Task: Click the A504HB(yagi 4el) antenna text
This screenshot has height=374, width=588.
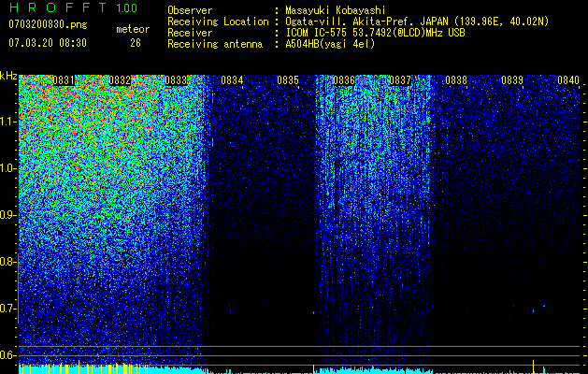Action: tap(330, 44)
